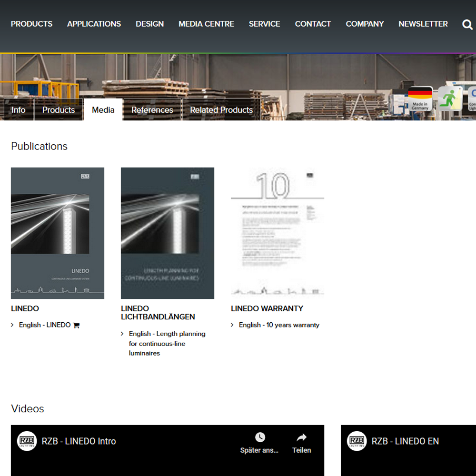
Task: Open the search magnifier icon
Action: coord(467,24)
